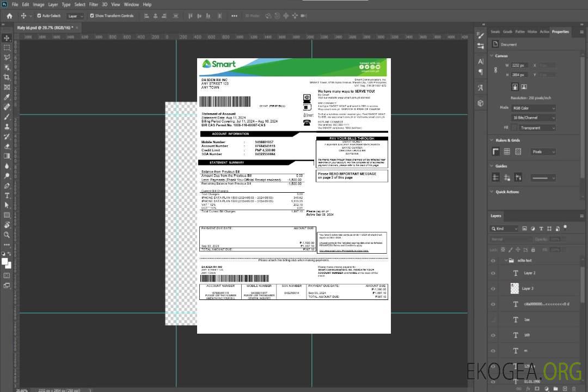Click the three-dots more options icon
Image resolution: width=588 pixels, height=392 pixels.
234,16
